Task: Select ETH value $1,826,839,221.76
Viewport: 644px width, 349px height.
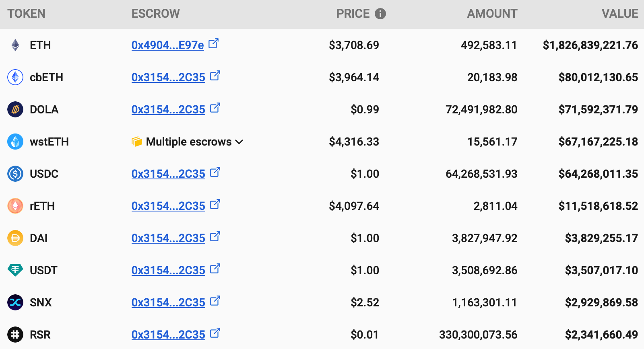Action: (x=590, y=45)
